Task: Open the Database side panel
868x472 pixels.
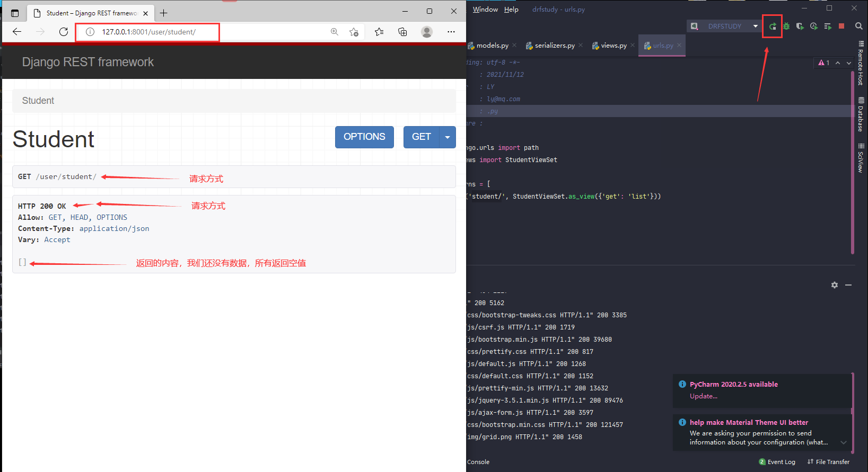Action: tap(861, 114)
